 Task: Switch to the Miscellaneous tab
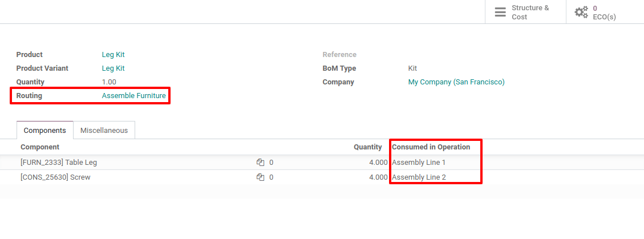104,131
